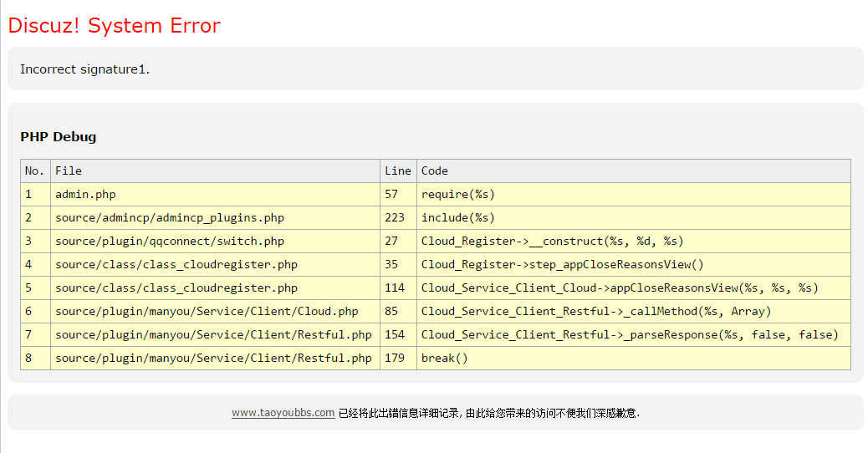Select 'Cloud_Service_Client_Cloud->appCloseReasonsView' code cell

633,288
